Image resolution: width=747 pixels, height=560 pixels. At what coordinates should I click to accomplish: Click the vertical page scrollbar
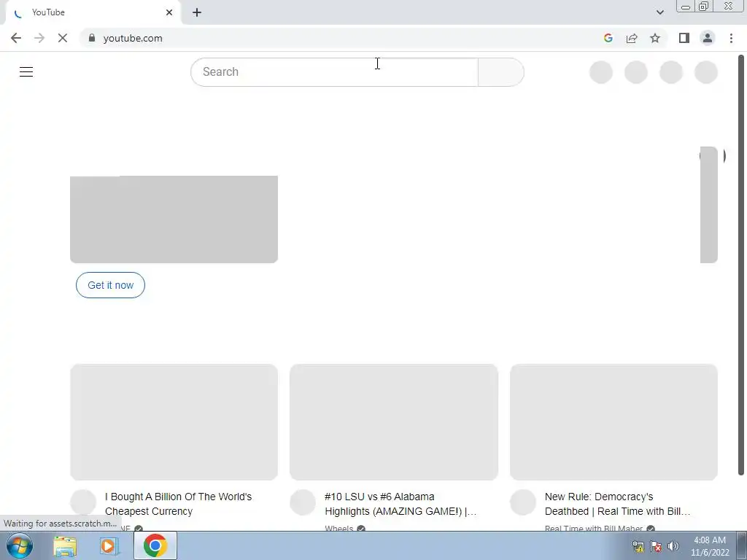click(741, 265)
